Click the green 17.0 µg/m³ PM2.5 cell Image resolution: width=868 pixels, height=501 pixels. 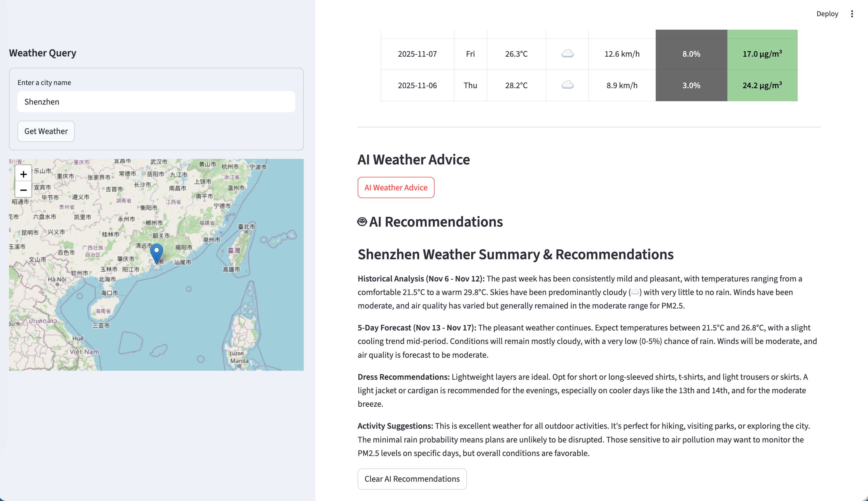(x=762, y=54)
